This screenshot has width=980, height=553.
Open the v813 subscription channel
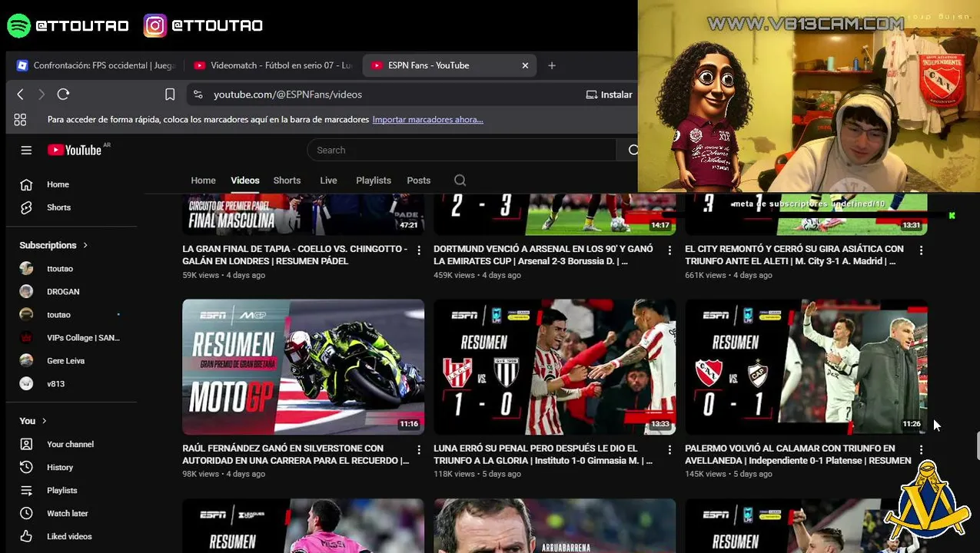coord(55,384)
